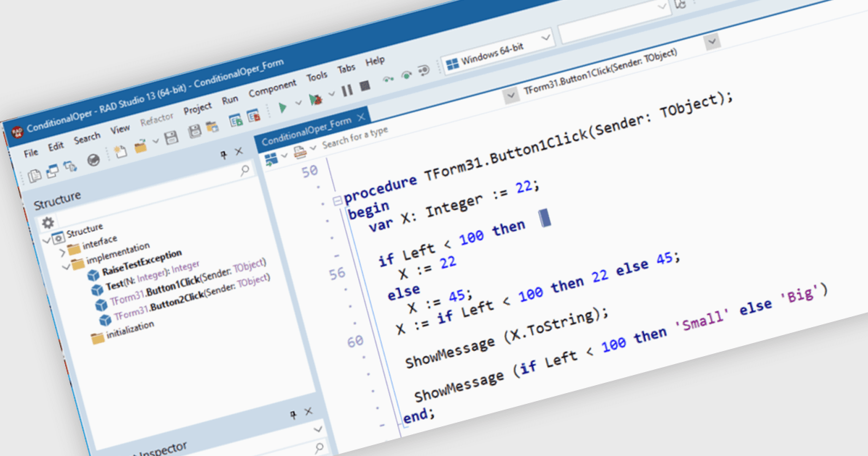Click the Step Over debug icon
Image resolution: width=868 pixels, height=456 pixels.
coord(388,79)
